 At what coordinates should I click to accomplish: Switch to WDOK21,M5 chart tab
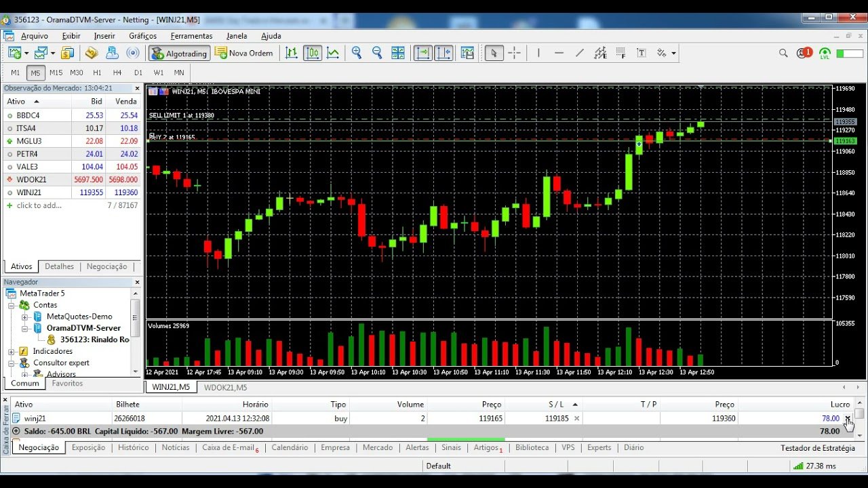coord(226,388)
